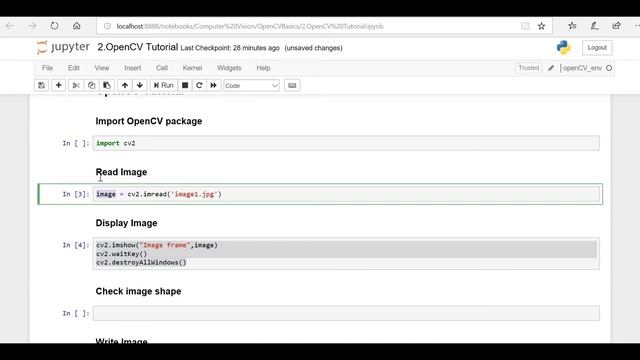
Task: Click the Jupyter logo
Action: click(x=63, y=47)
